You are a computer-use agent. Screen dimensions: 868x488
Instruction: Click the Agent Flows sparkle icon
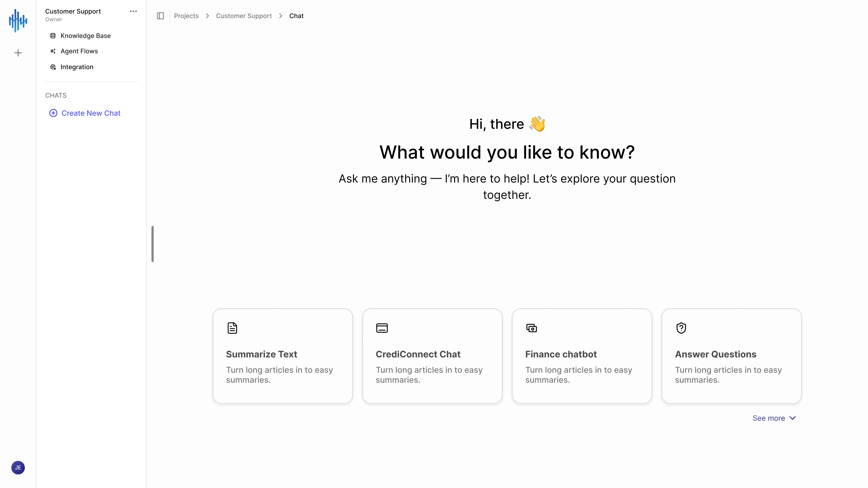coord(53,51)
